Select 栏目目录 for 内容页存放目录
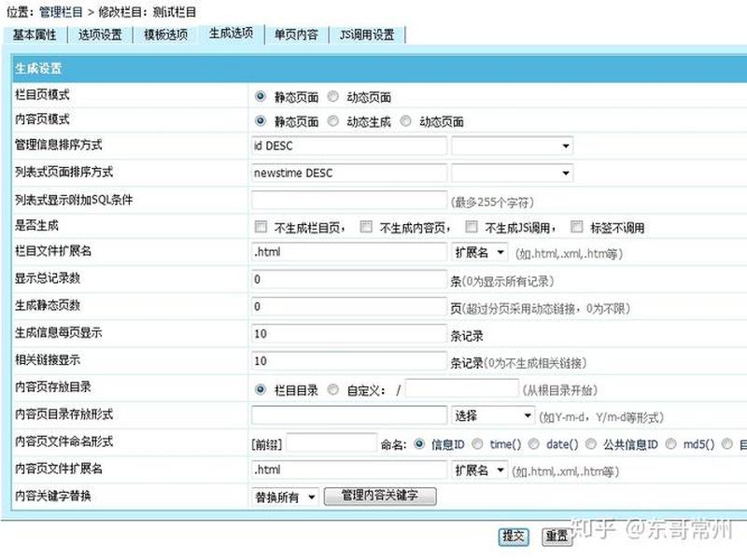The height and width of the screenshot is (560, 747). pyautogui.click(x=261, y=389)
